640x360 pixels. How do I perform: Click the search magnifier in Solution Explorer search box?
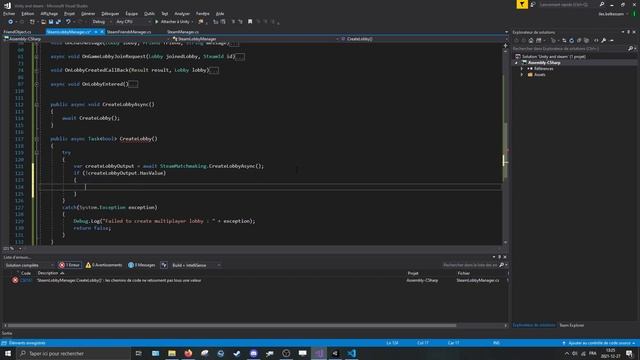point(630,49)
